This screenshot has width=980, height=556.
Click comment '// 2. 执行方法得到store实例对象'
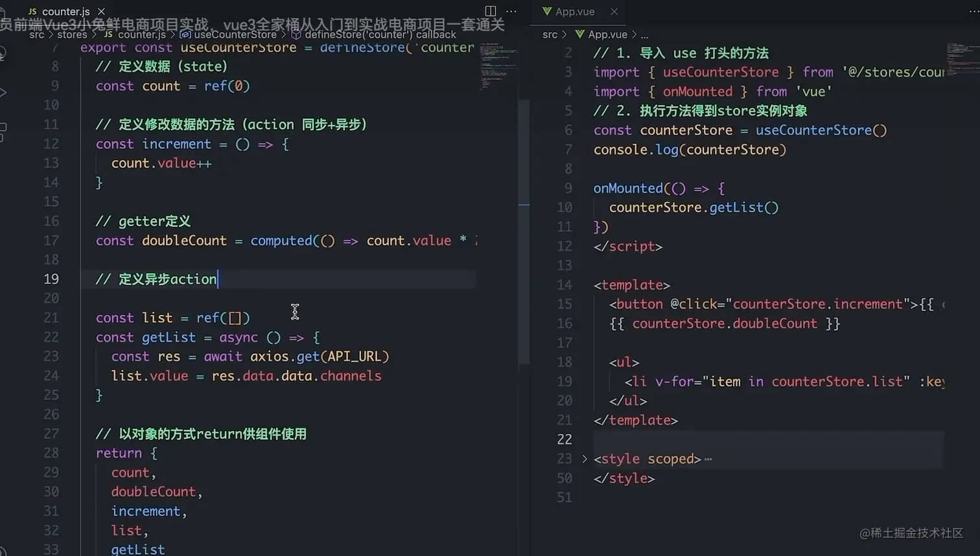click(x=701, y=111)
